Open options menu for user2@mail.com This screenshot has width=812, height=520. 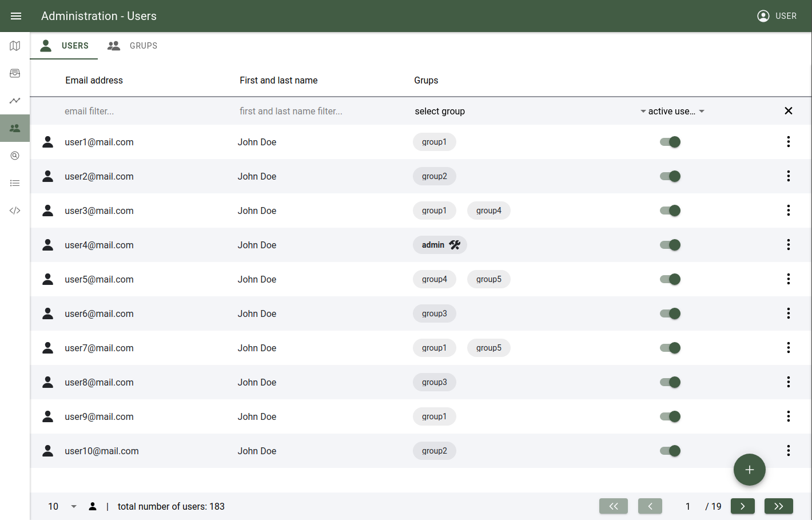789,176
